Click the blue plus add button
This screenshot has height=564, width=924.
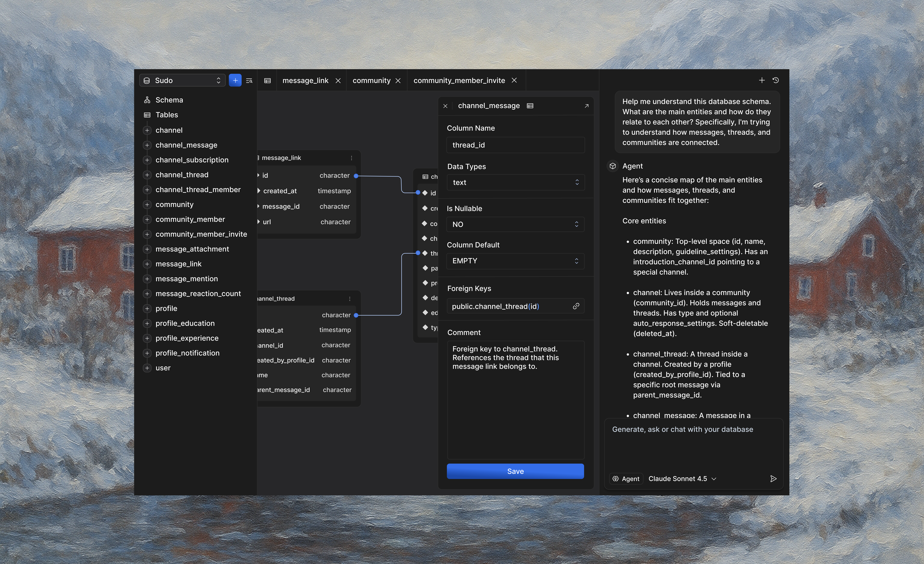235,80
